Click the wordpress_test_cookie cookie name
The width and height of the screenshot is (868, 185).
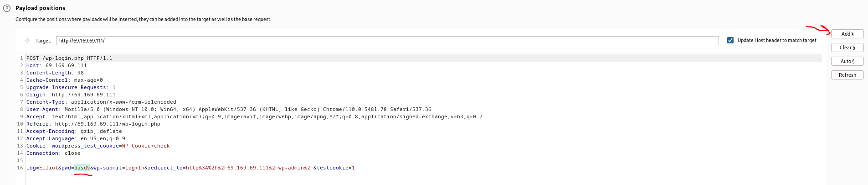pos(85,146)
